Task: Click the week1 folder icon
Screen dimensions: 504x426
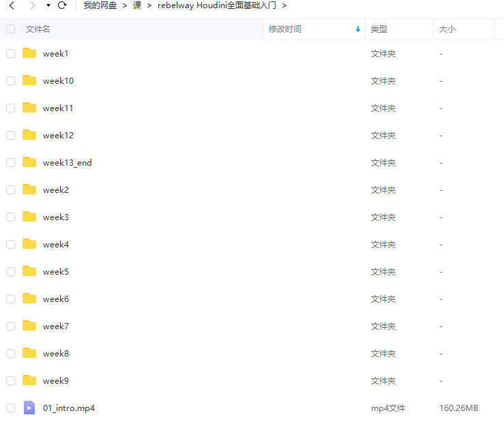Action: click(29, 53)
